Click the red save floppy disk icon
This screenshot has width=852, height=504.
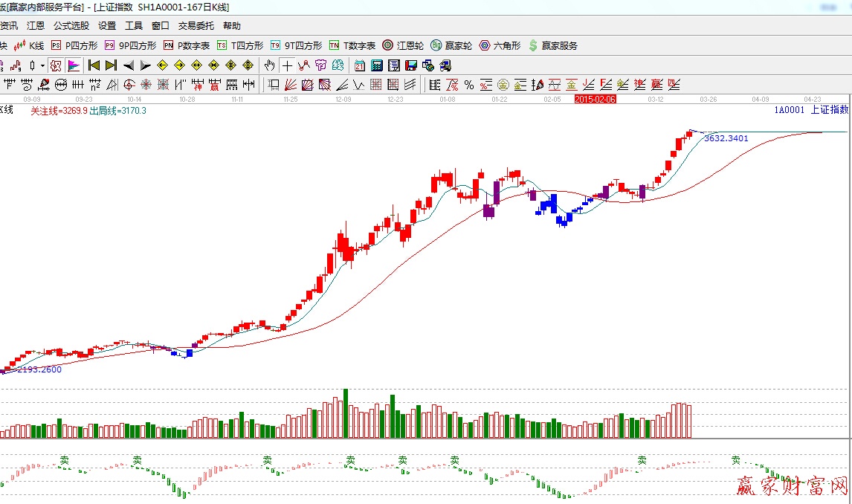[411, 65]
